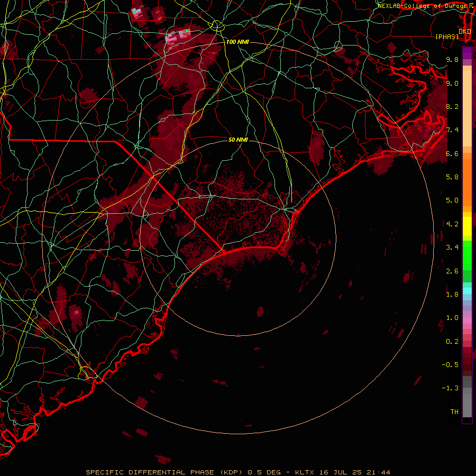This screenshot has height=476, width=476.
Task: Click the 5.8 value on color scale
Action: coord(452,177)
